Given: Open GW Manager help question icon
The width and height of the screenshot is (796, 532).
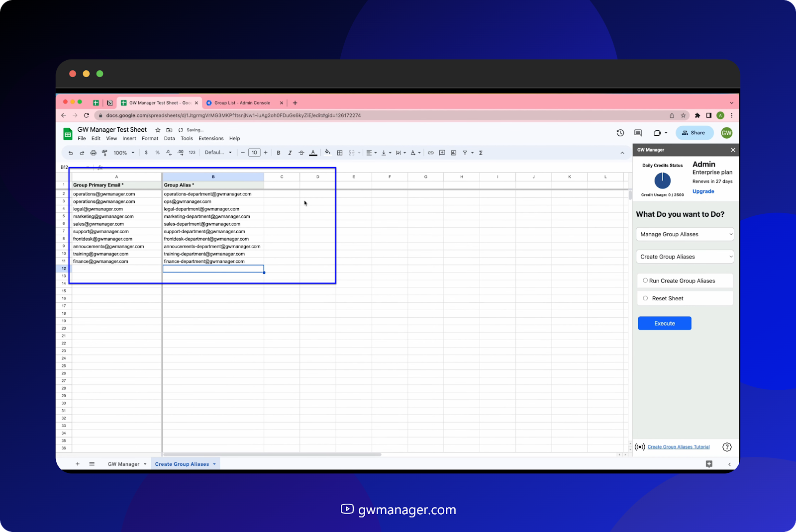Looking at the screenshot, I should [x=727, y=447].
